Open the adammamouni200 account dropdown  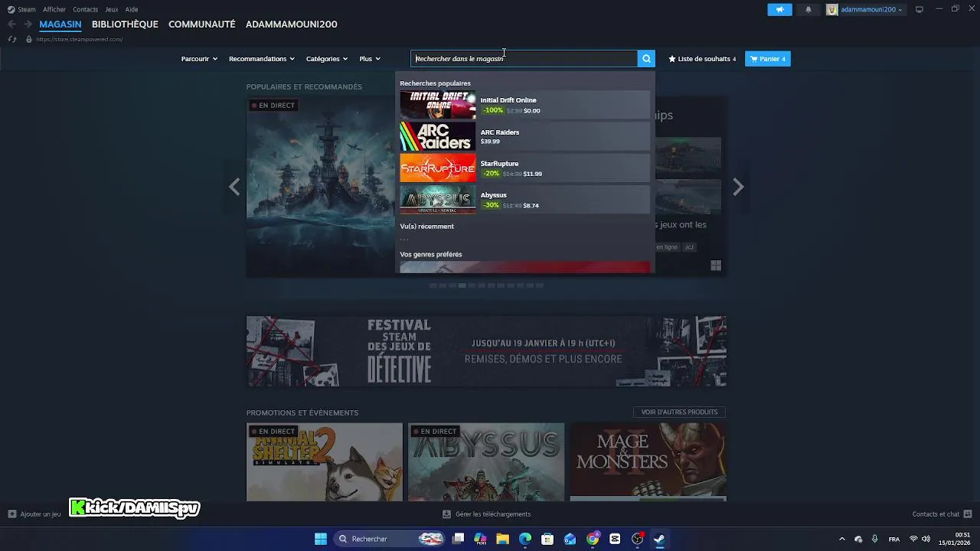pyautogui.click(x=871, y=10)
